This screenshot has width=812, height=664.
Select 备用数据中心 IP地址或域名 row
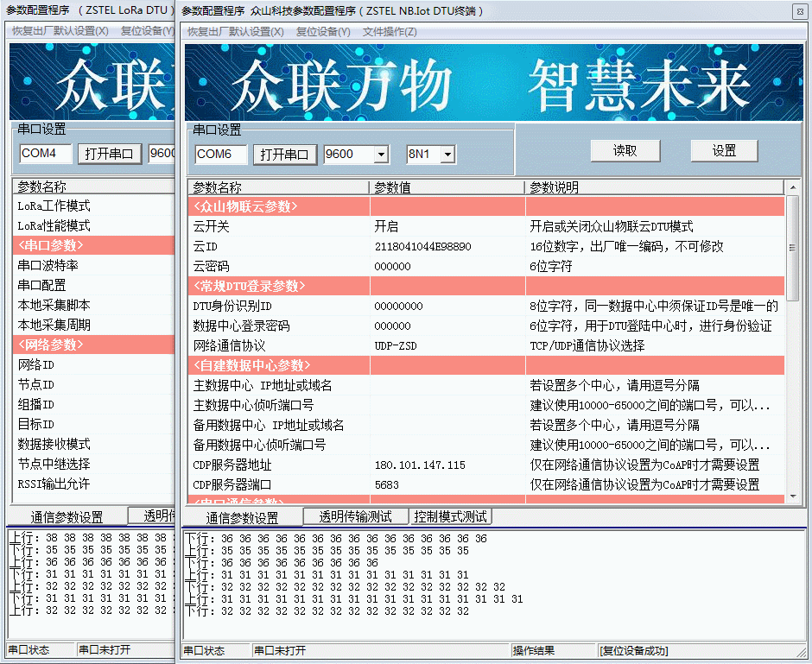487,426
